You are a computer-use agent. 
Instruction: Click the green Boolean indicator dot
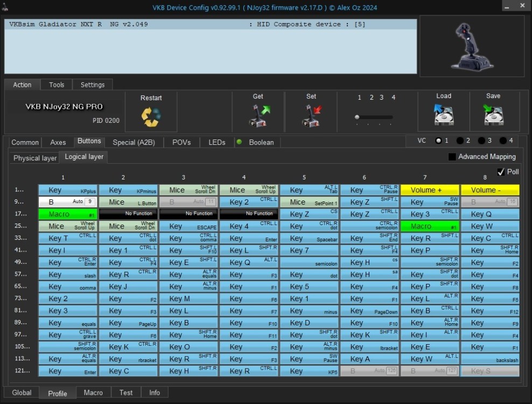[239, 142]
